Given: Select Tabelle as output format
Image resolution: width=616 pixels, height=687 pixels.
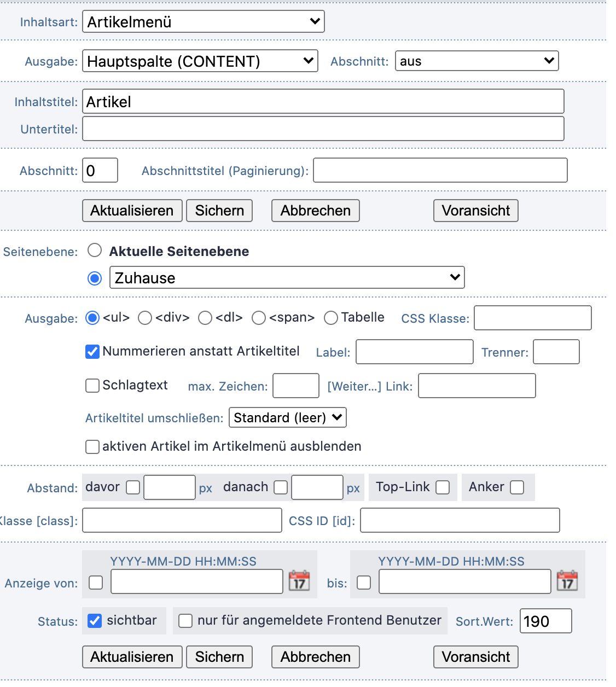Looking at the screenshot, I should click(331, 318).
